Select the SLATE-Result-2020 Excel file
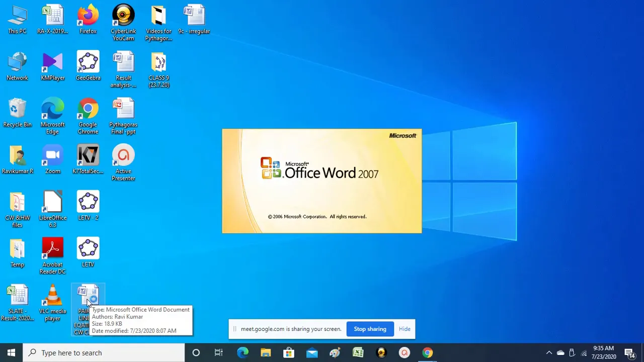 [17, 303]
